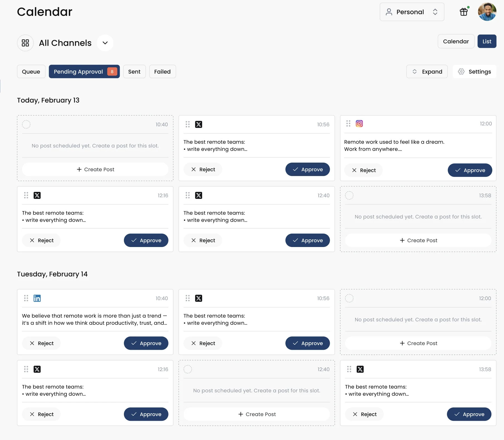Approve Tuesday's 10:40 LinkedIn post
This screenshot has width=504, height=440.
pos(146,343)
